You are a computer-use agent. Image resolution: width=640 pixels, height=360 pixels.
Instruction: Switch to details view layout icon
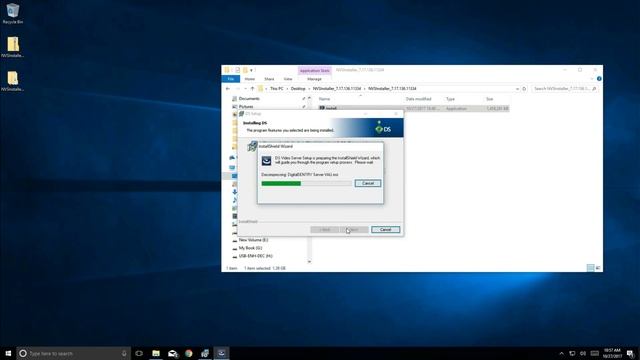[590, 268]
